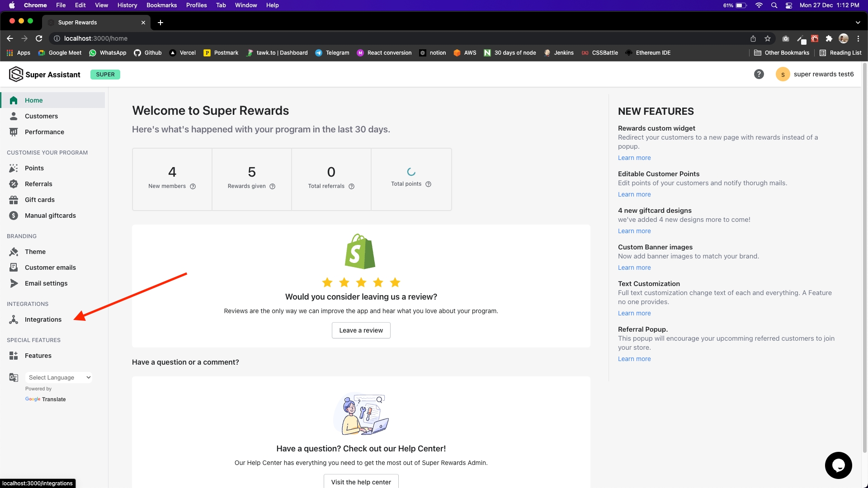Bookmark page with the star icon
This screenshot has height=488, width=868.
point(767,38)
